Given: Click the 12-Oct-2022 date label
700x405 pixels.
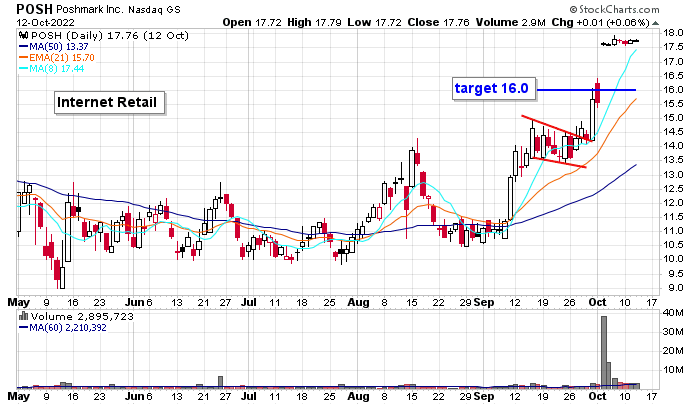Looking at the screenshot, I should click(x=46, y=22).
